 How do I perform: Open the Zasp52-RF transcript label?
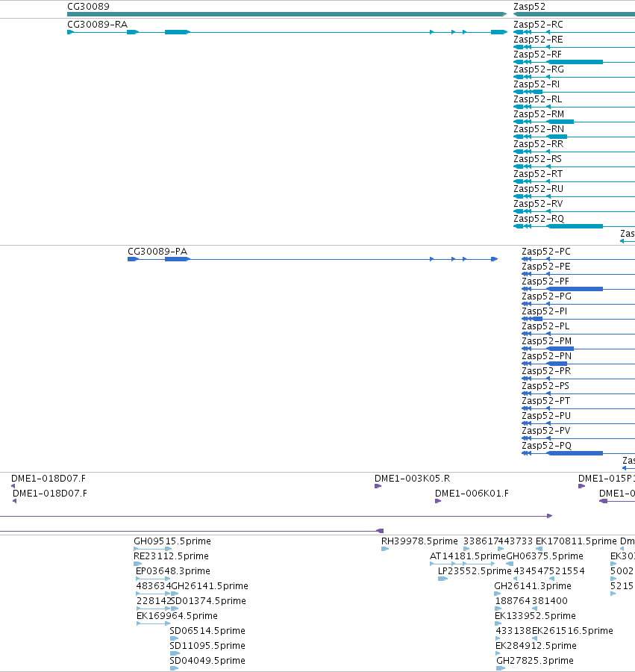(537, 55)
